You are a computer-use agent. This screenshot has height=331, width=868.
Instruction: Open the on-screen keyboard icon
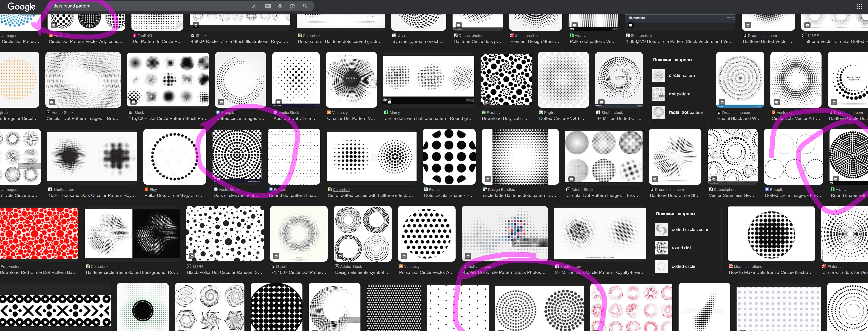[x=268, y=6]
